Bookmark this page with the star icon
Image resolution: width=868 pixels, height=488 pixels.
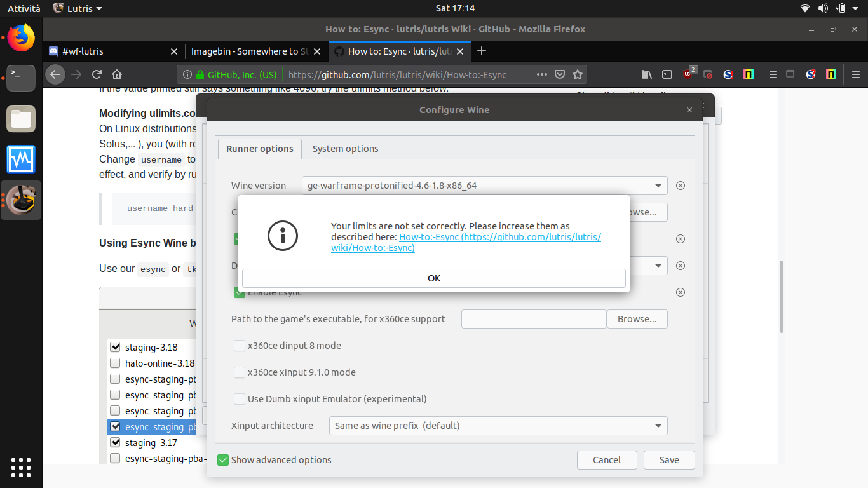pos(578,74)
